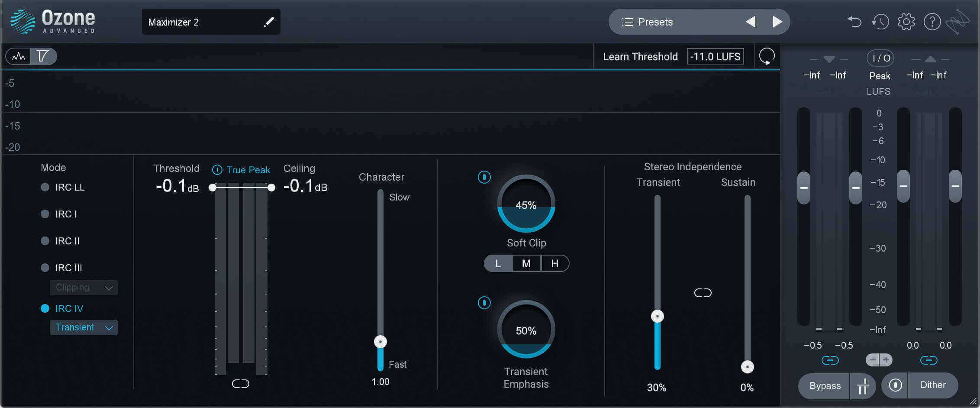
Task: Click the Sustain 0% value
Action: coord(747,388)
